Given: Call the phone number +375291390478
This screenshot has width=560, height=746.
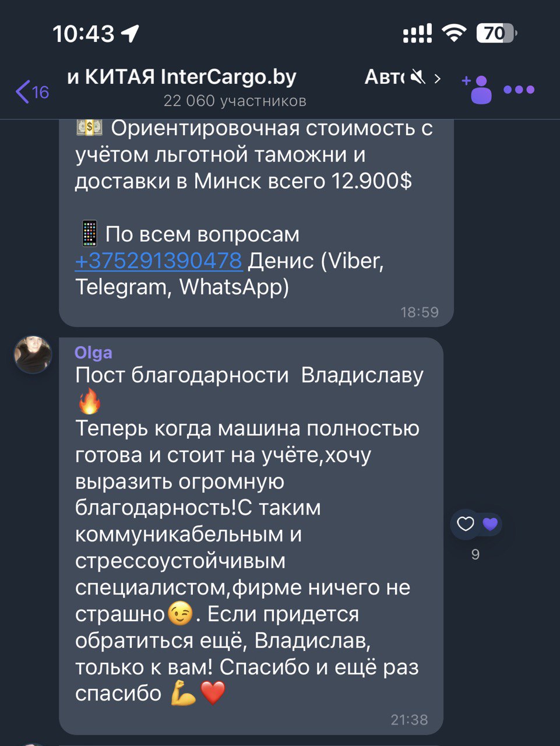Looking at the screenshot, I should (x=159, y=261).
